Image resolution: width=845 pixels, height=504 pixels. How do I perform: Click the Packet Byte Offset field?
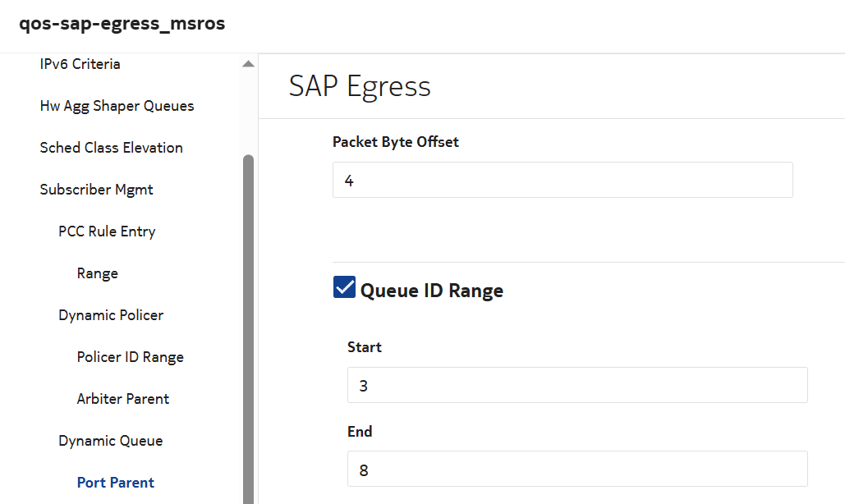point(562,180)
